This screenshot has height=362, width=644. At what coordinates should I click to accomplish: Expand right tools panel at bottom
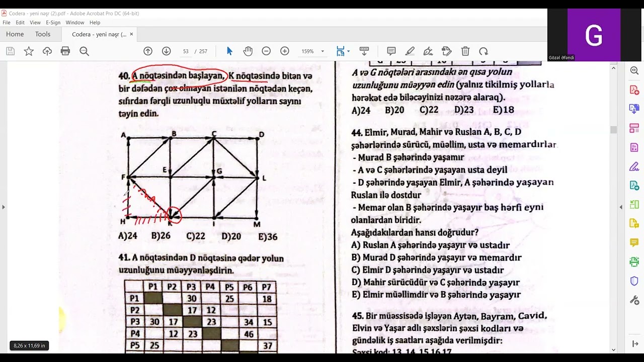634,344
